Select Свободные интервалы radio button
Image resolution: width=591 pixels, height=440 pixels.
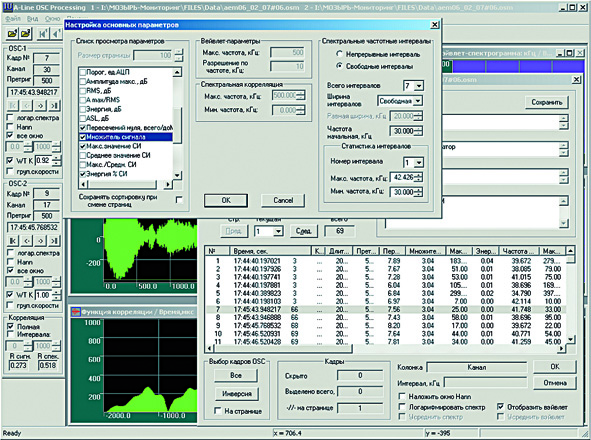pos(340,66)
